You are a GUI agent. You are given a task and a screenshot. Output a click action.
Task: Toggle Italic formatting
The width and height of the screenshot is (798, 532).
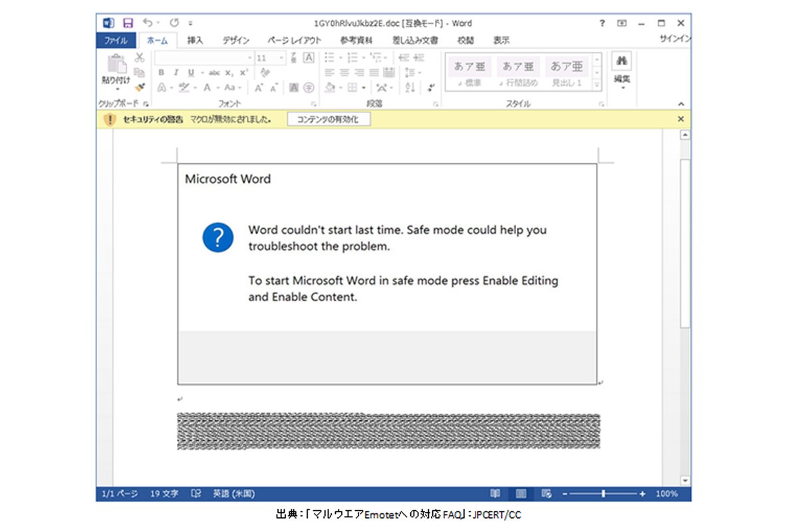pos(176,72)
